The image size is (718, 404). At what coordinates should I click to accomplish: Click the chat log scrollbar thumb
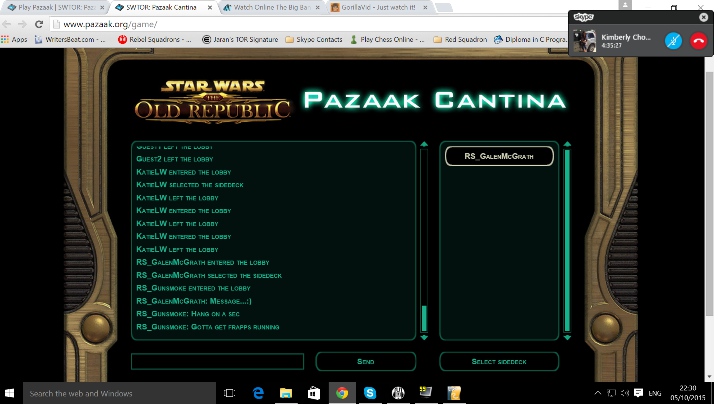coord(424,318)
